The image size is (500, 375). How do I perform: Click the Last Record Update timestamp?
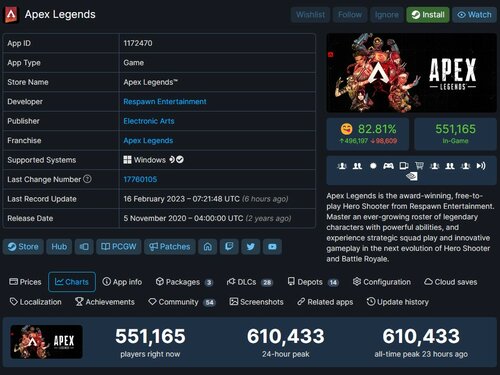(x=206, y=199)
